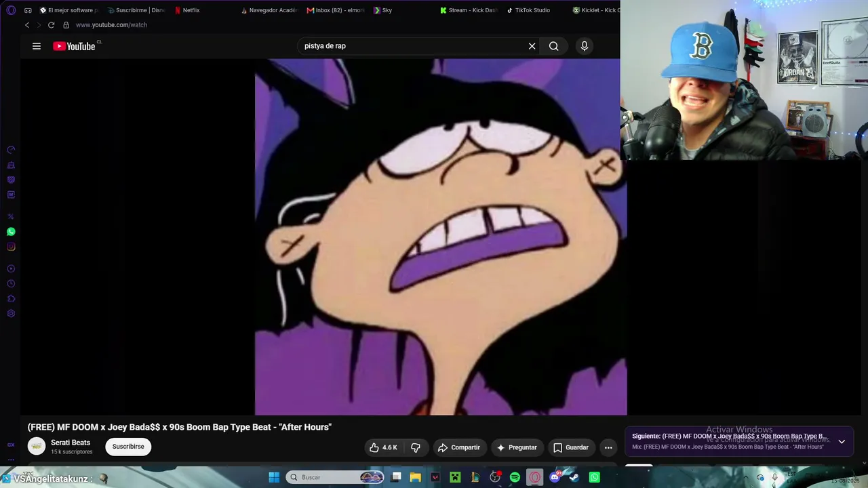
Task: Open sidebar settings gear icon
Action: 11,314
